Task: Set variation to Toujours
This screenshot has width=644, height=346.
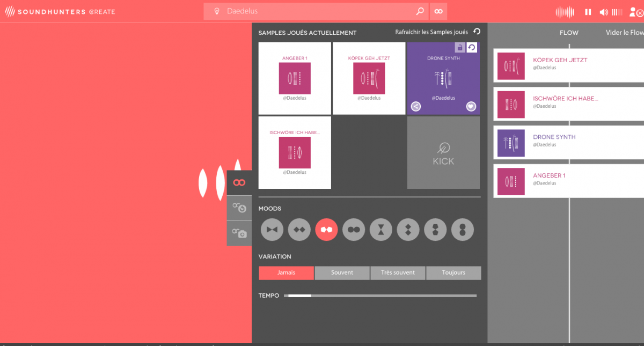Action: coord(453,273)
